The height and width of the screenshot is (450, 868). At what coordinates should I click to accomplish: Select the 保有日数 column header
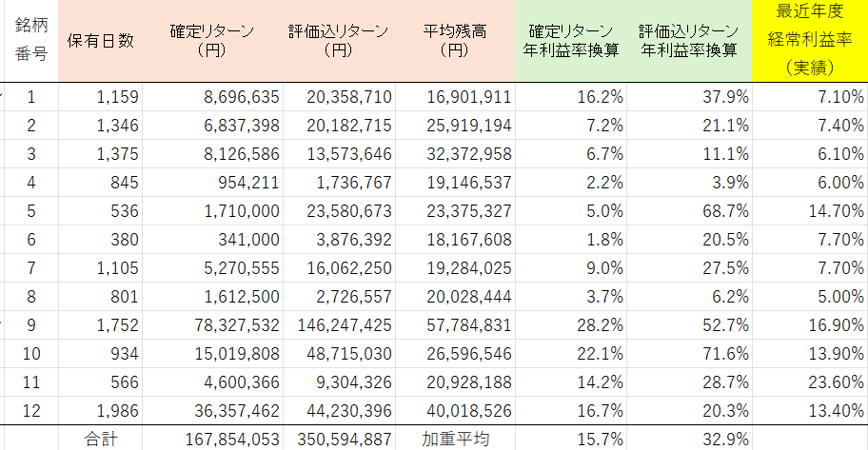[x=100, y=40]
